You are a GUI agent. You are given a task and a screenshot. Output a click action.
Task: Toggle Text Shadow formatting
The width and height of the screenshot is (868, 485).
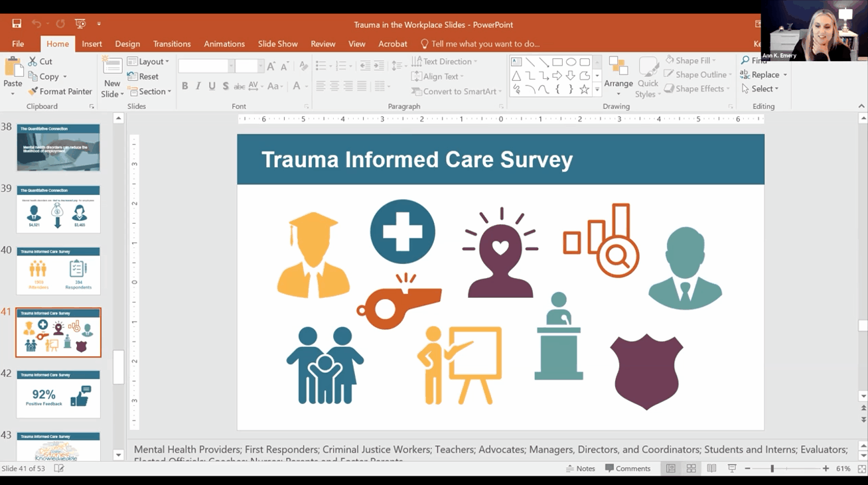(226, 86)
